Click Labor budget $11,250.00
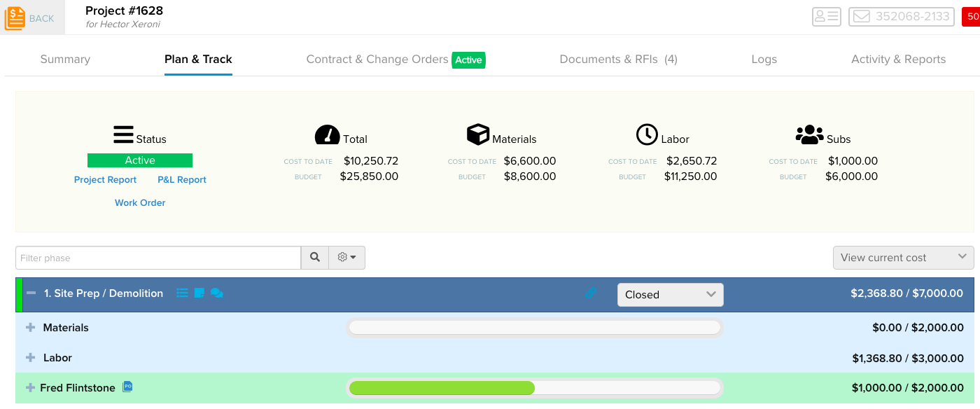The height and width of the screenshot is (409, 980). [x=690, y=176]
